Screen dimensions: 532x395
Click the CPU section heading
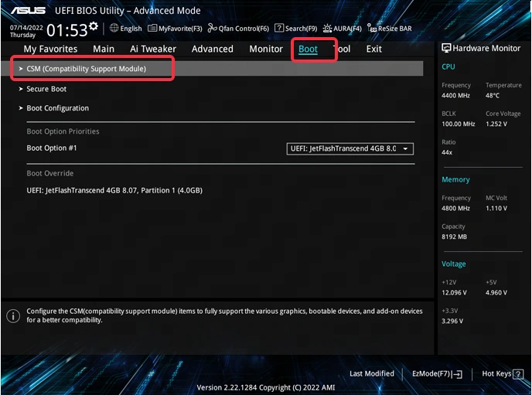coord(448,66)
